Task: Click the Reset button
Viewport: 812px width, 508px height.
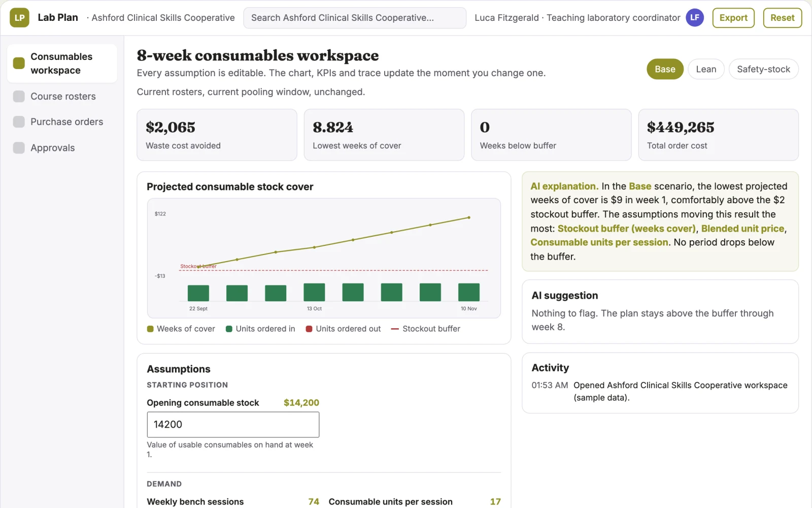Action: [782, 18]
